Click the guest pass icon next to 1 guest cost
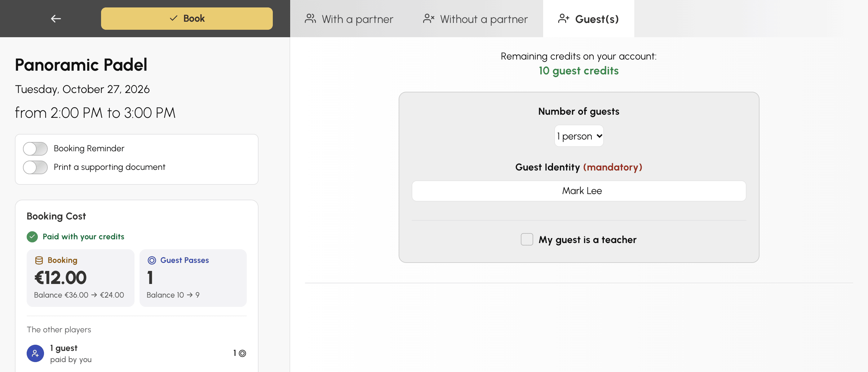This screenshot has height=372, width=868. click(242, 353)
